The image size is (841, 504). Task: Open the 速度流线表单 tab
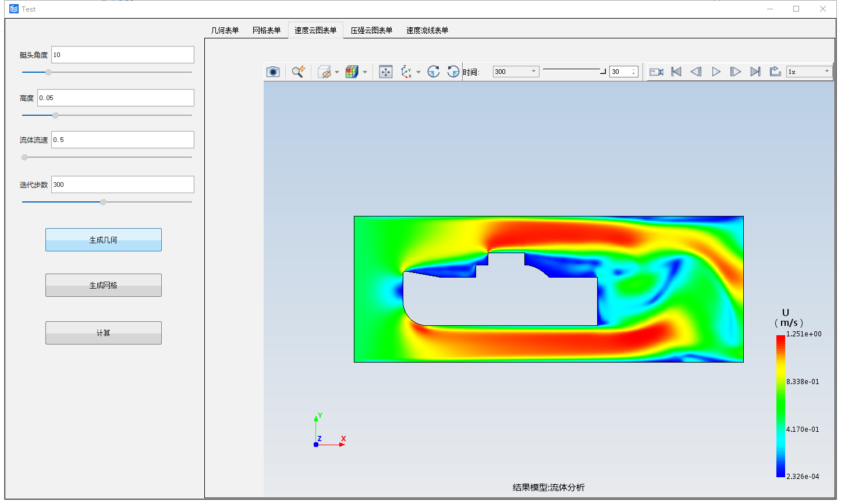(427, 30)
